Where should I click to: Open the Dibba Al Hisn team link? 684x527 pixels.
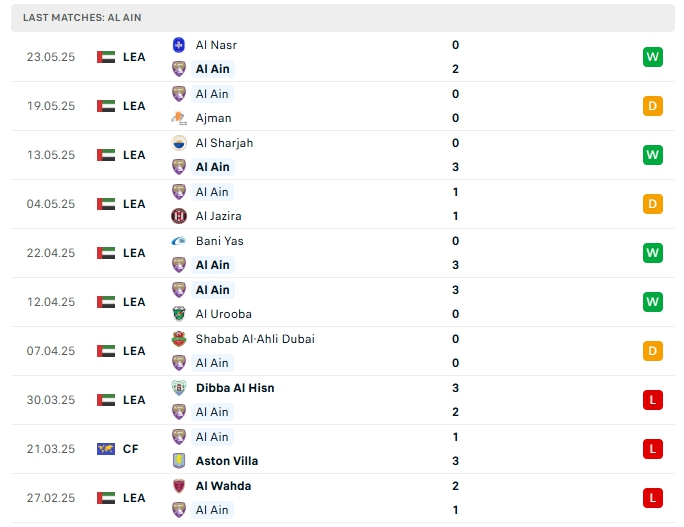[235, 388]
